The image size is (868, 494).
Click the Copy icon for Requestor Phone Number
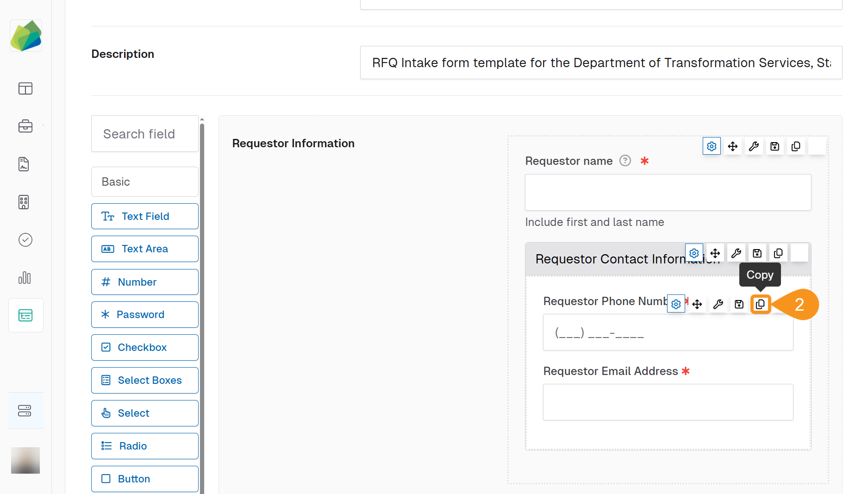coord(760,304)
